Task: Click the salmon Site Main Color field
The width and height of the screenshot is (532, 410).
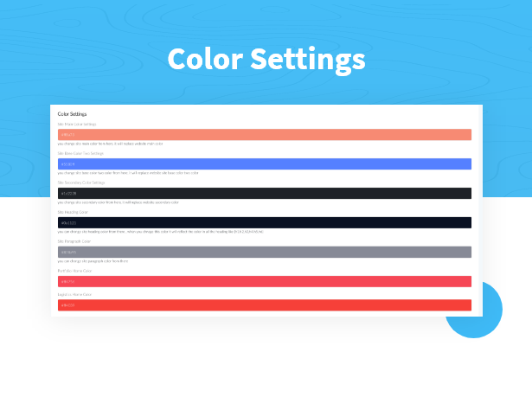Action: (x=265, y=135)
